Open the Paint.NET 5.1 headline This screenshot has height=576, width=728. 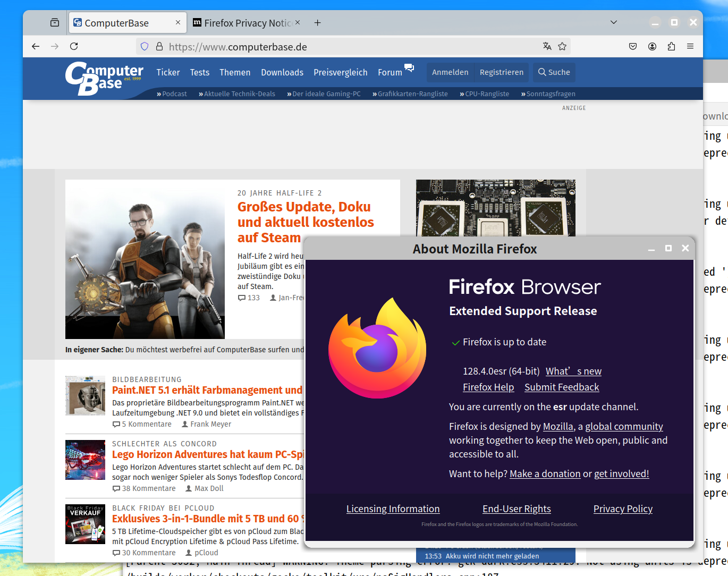[207, 390]
